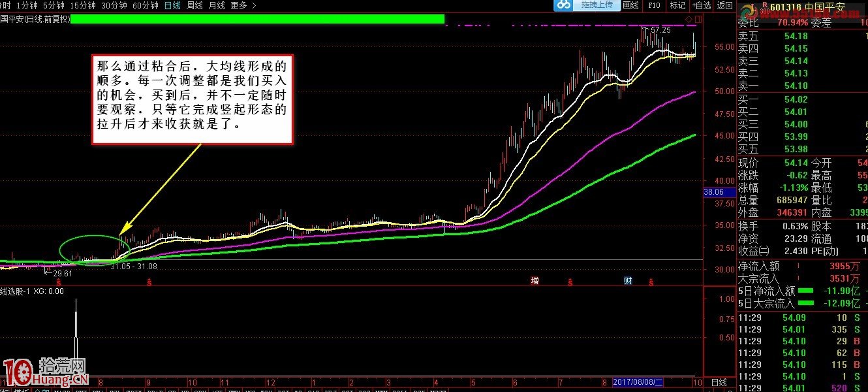Select tick row with volume 335
Screen dimensions: 868x392
coord(802,329)
